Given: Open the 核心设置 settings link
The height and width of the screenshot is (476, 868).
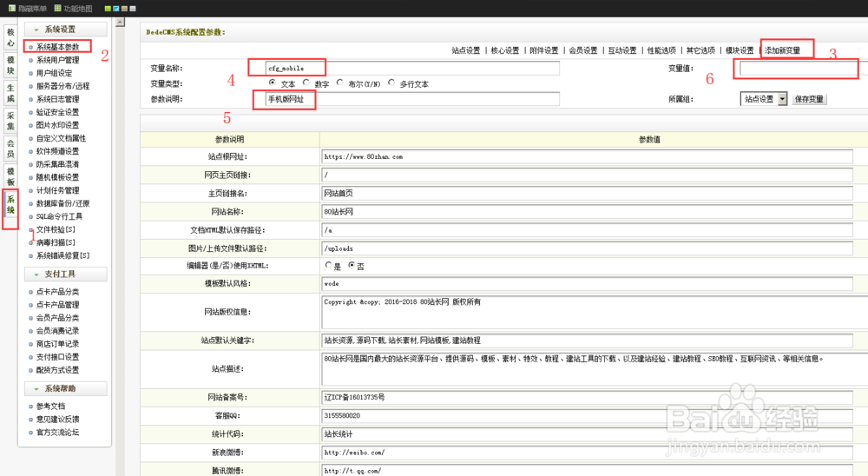Looking at the screenshot, I should click(505, 50).
